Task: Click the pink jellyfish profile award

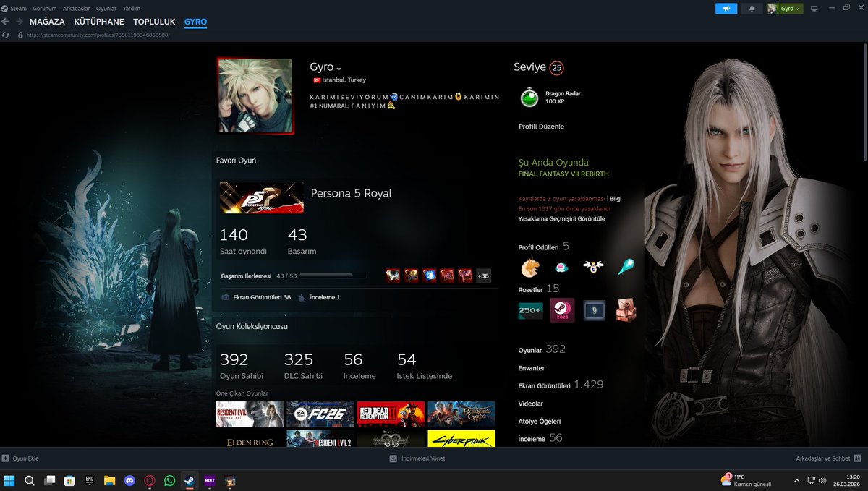Action: (x=561, y=268)
